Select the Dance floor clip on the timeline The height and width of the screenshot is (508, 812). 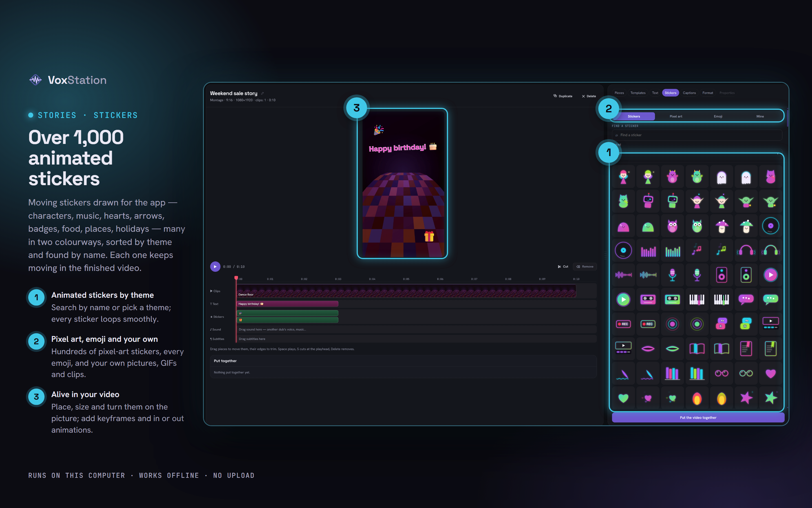tap(406, 291)
